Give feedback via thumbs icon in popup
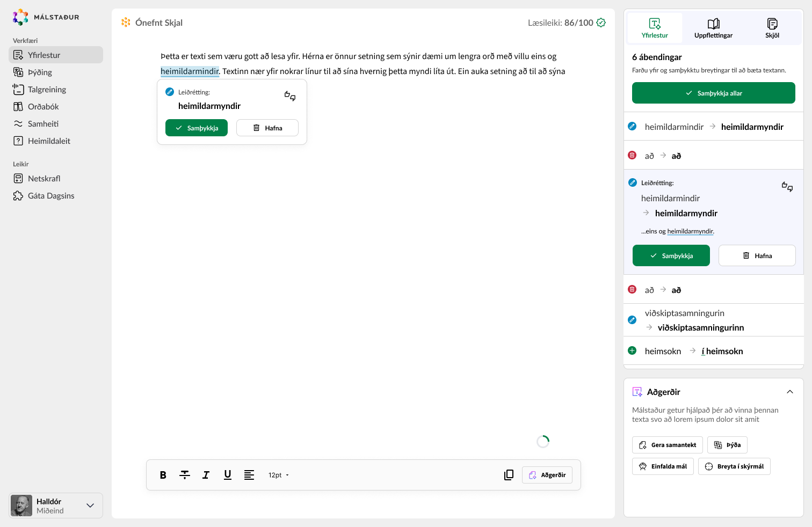 290,96
